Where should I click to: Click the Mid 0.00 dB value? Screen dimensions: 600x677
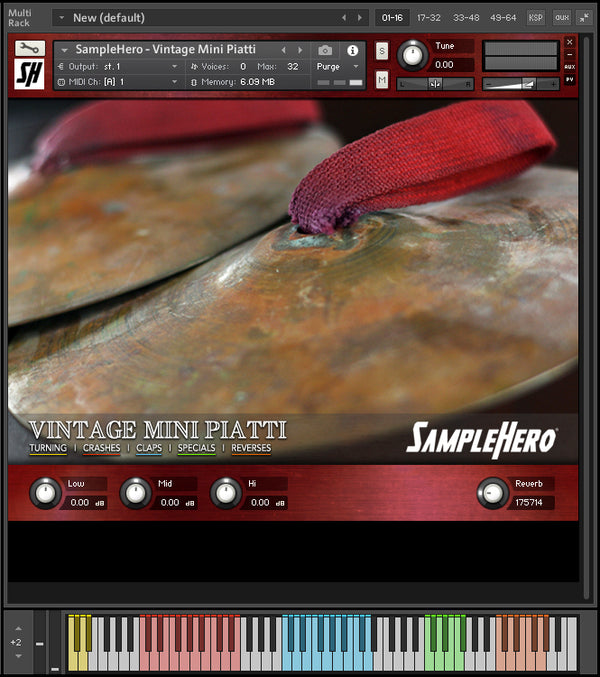click(x=176, y=503)
